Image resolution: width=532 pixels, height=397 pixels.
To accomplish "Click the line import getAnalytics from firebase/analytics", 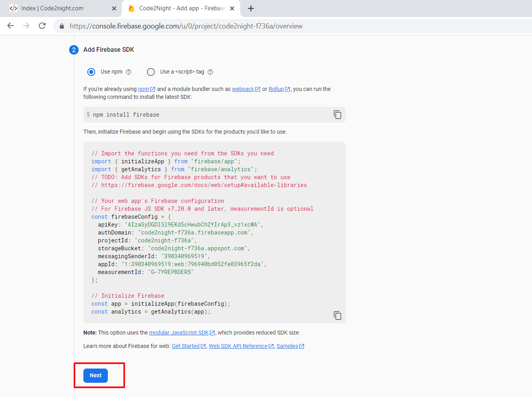I will [174, 169].
